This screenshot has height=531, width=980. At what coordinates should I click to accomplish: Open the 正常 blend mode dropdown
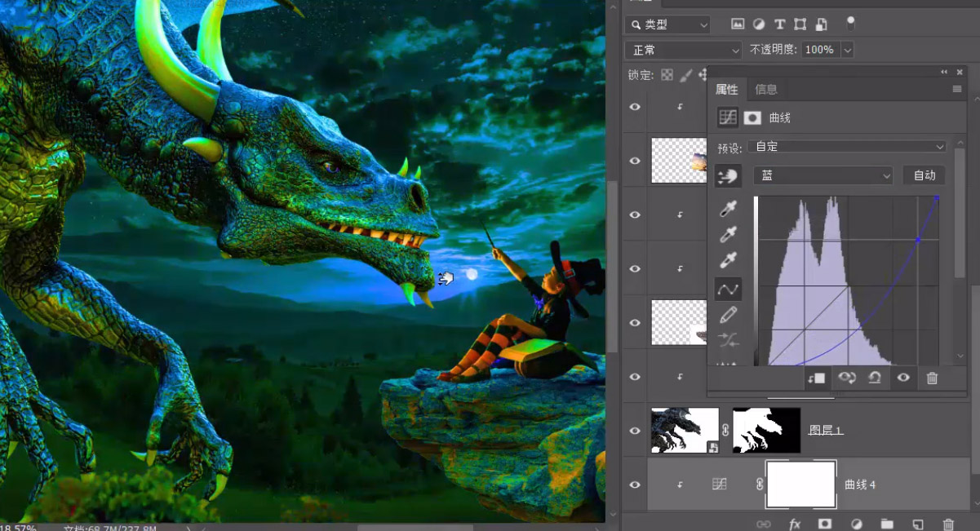pyautogui.click(x=684, y=50)
